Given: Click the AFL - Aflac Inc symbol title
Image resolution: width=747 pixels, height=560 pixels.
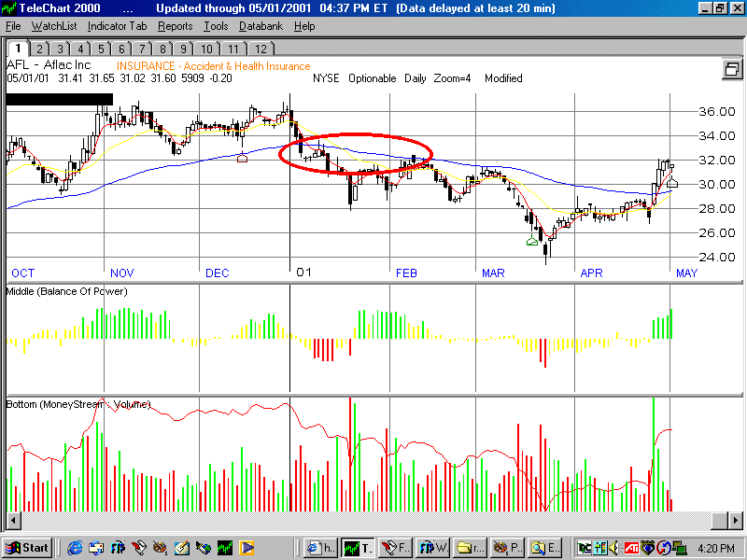Looking at the screenshot, I should click(49, 64).
